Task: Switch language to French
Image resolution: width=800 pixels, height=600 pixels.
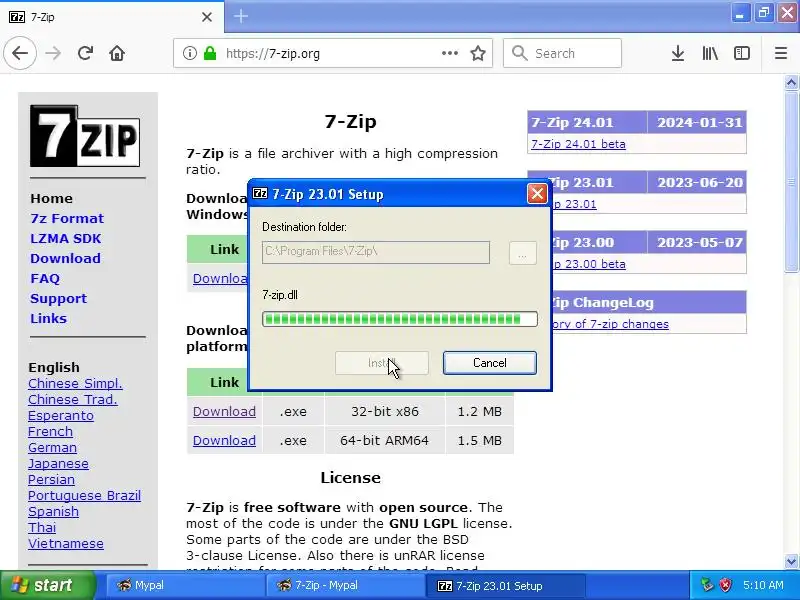Action: pos(50,432)
